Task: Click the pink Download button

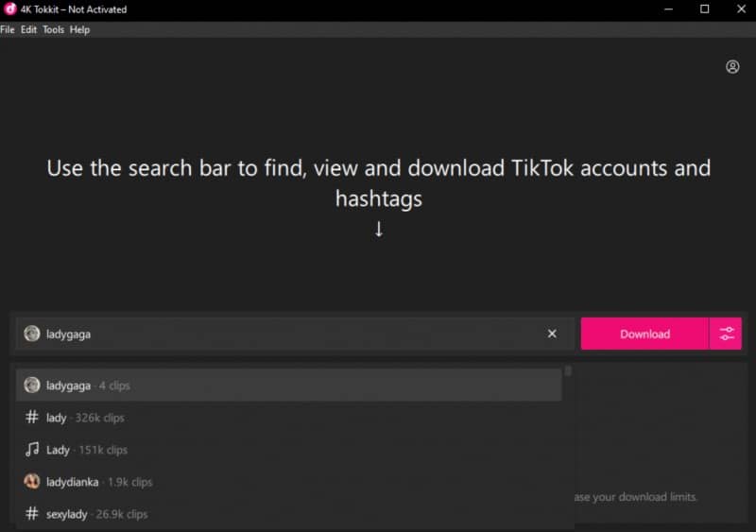Action: (x=644, y=334)
